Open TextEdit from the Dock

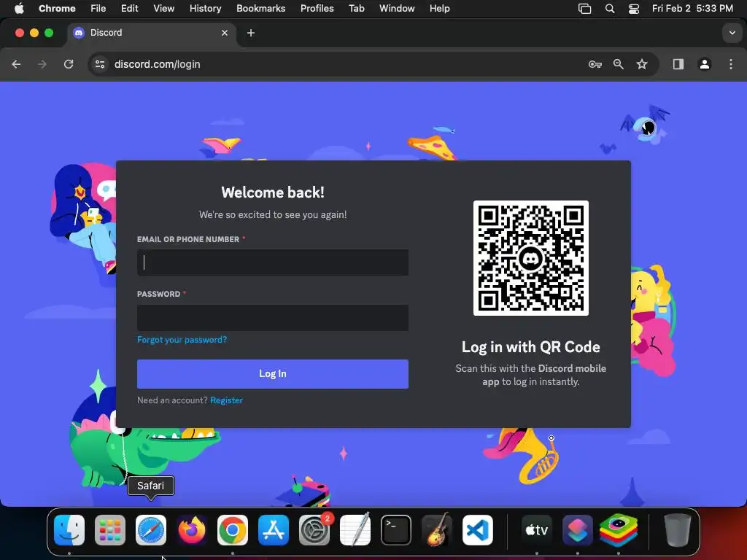point(355,530)
